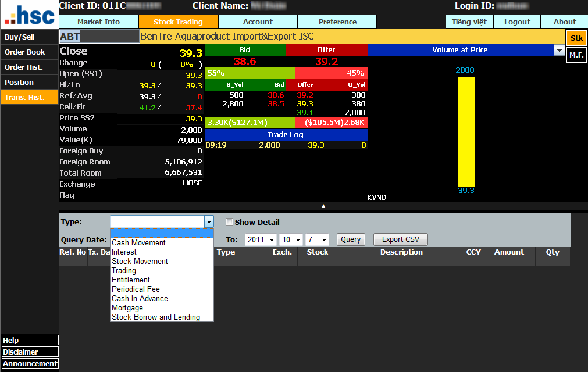Click the 3.30K($127.1M) bid total
This screenshot has height=372, width=588.
click(250, 123)
